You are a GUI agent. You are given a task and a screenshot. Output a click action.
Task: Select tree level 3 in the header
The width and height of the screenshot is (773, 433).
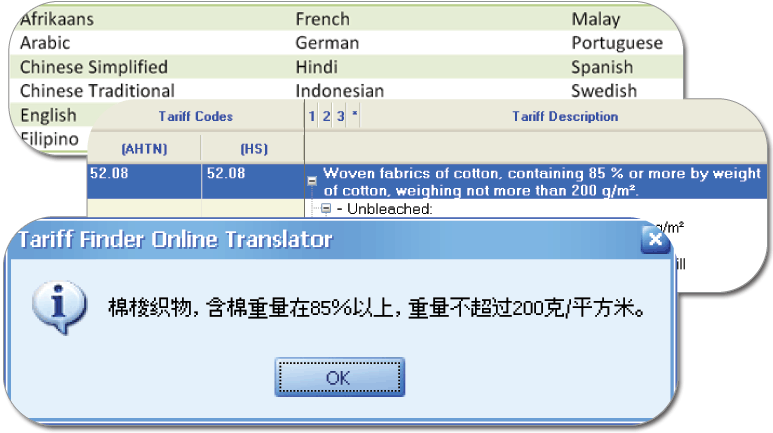[x=340, y=117]
